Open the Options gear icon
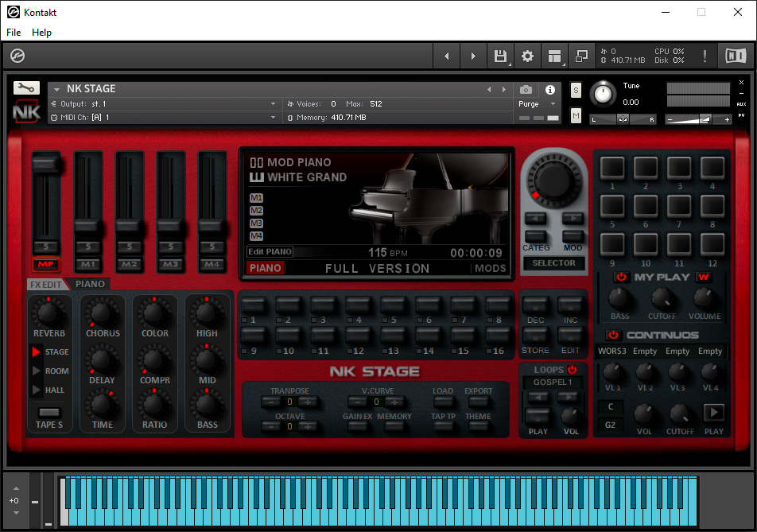Image resolution: width=757 pixels, height=532 pixels. 527,56
